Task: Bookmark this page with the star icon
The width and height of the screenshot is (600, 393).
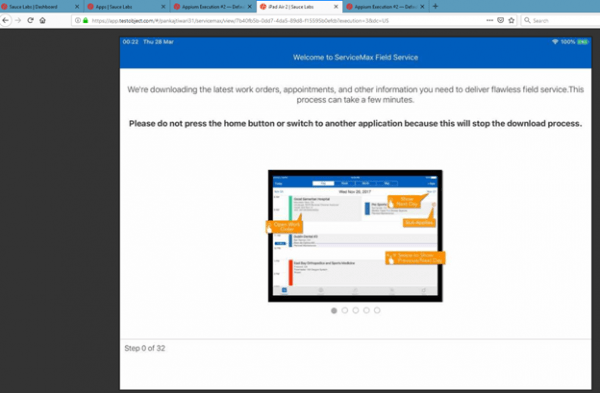Action: click(x=511, y=20)
